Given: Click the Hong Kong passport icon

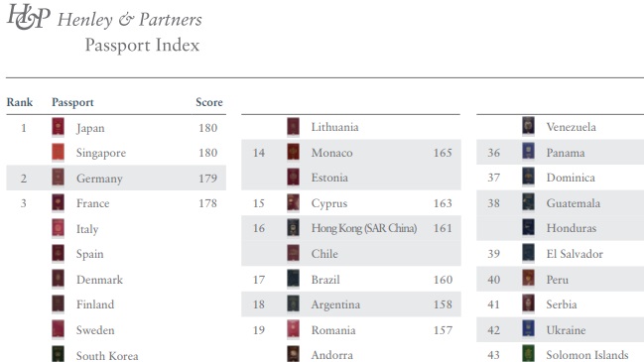Looking at the screenshot, I should (294, 228).
